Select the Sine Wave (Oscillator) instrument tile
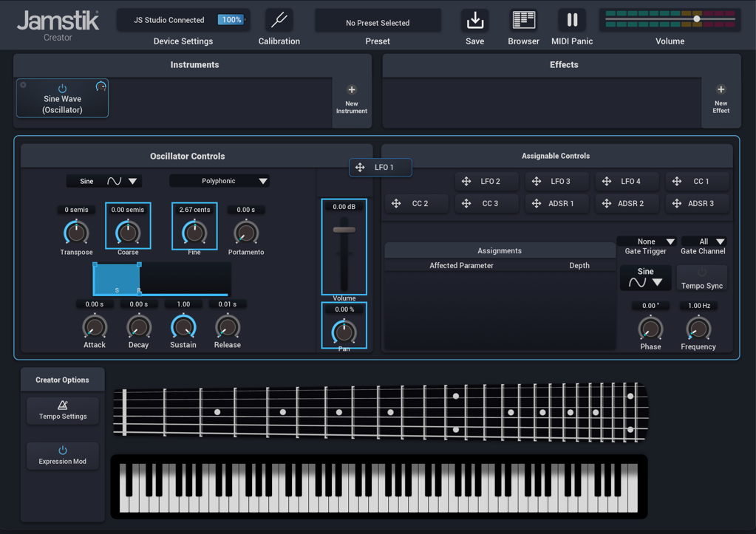 (62, 98)
